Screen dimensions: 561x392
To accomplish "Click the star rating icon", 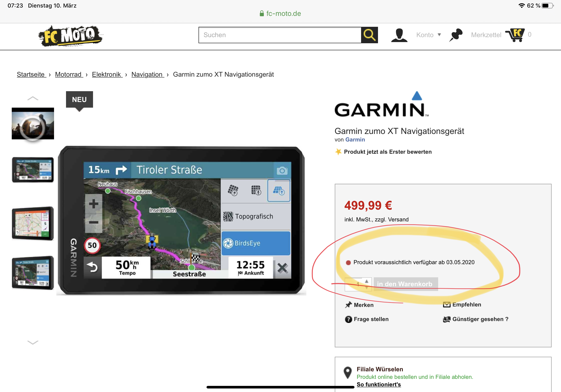I will tap(338, 152).
